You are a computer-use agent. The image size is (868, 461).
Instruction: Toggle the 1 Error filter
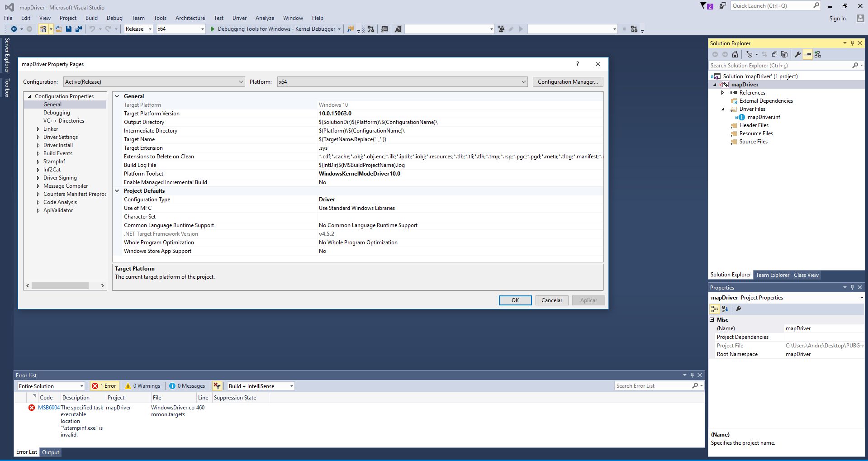tap(104, 386)
